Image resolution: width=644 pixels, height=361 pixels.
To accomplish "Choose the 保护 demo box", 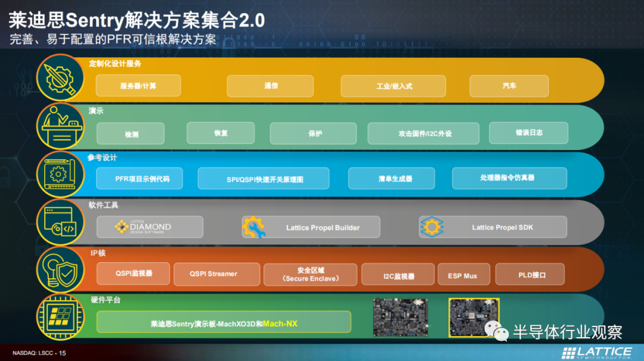I will (x=314, y=133).
